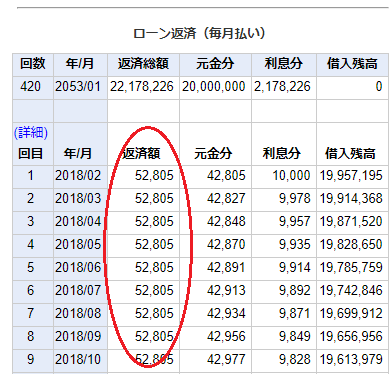
Task: Click principal value 42,934
Action: coord(226,314)
